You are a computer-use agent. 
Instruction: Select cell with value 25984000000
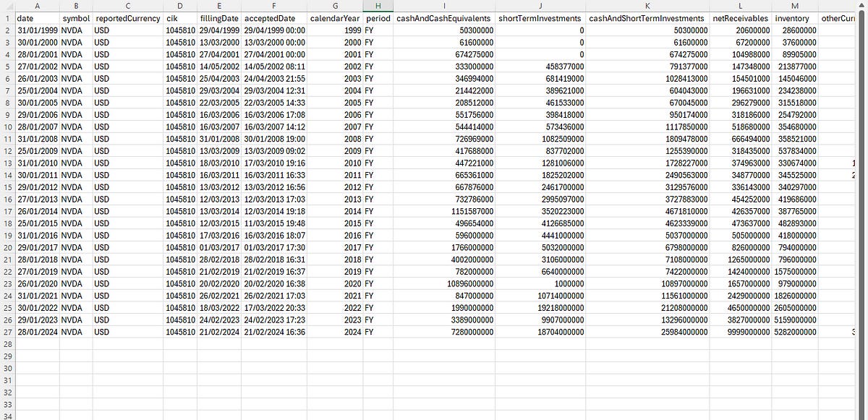coord(647,332)
